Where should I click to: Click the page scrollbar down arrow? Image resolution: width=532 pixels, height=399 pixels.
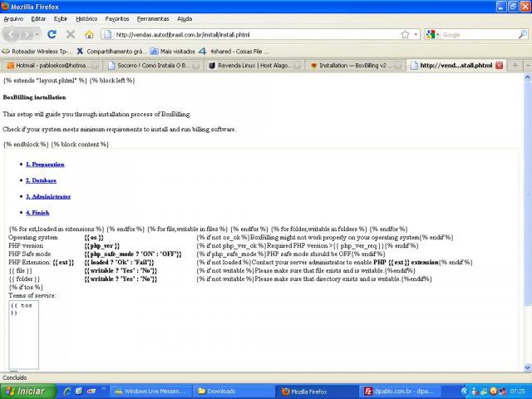pos(528,367)
